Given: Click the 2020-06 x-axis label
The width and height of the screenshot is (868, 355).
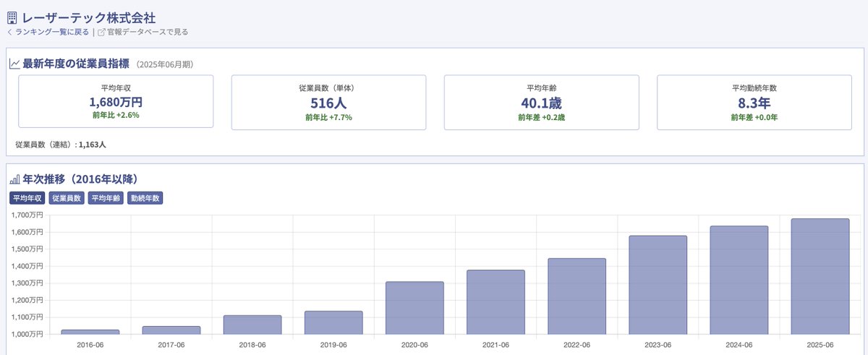Looking at the screenshot, I should coord(414,345).
